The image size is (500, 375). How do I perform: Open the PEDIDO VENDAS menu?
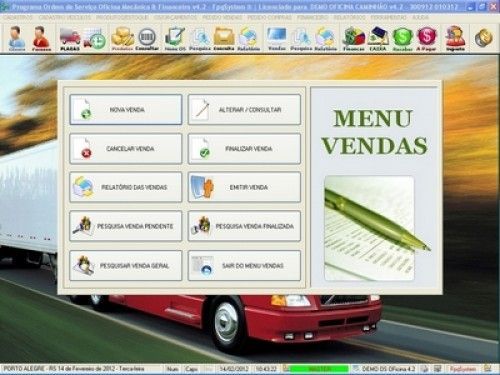[222, 17]
